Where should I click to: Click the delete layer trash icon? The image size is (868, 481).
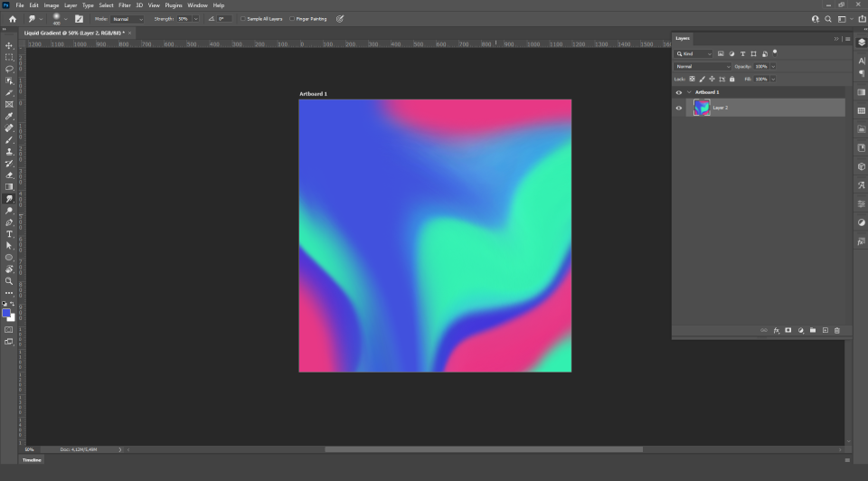coord(837,330)
